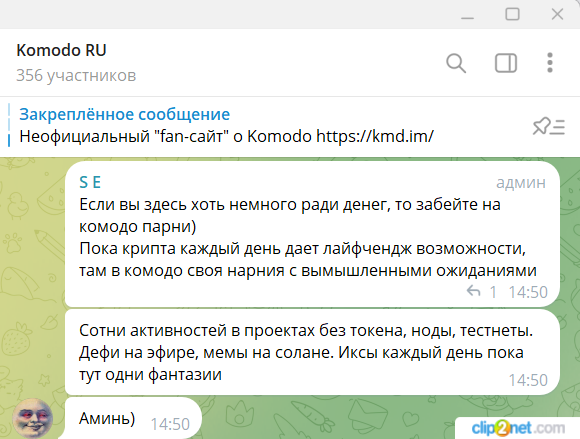The image size is (580, 439).
Task: Click the 14:50 timestamp of Аминь) message
Action: click(x=170, y=424)
